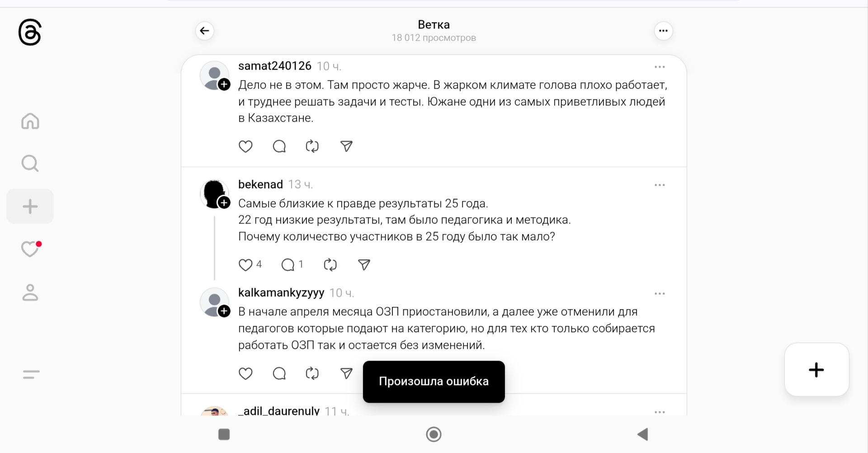Viewport: 868px width, 453px height.
Task: Open activity heart with notification dot
Action: tap(30, 249)
